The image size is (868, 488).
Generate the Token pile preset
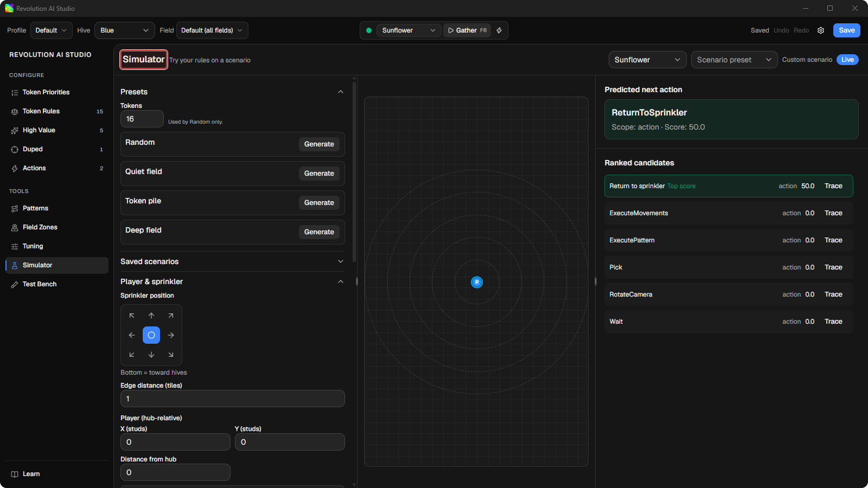point(319,203)
